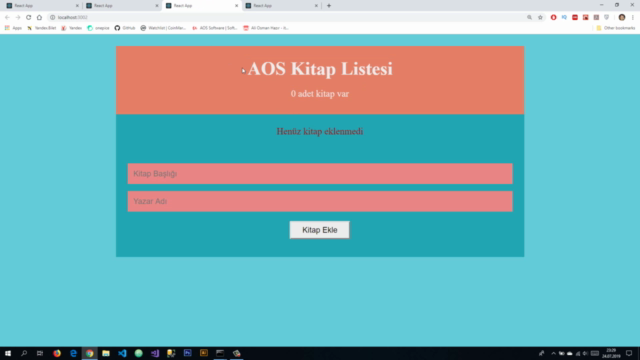Click the red Opera-style extension icon
This screenshot has height=360, width=640.
coord(553,17)
